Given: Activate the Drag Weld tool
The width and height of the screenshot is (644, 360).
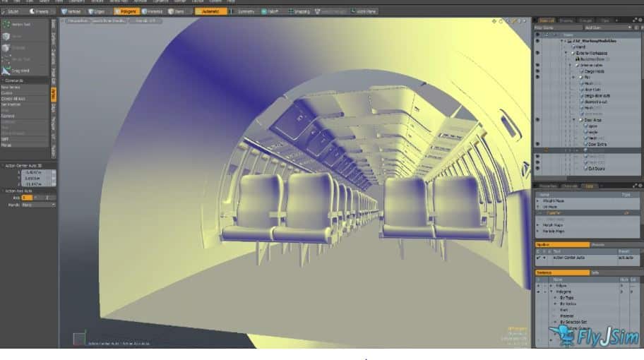Looking at the screenshot, I should 17,71.
